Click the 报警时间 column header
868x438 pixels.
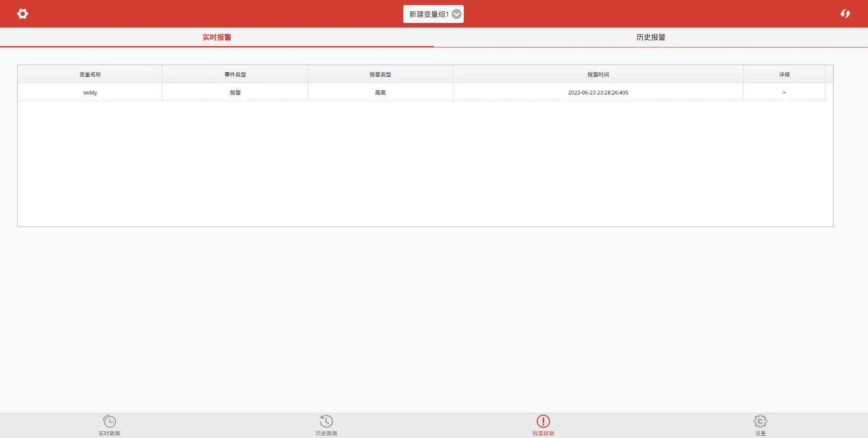click(598, 75)
